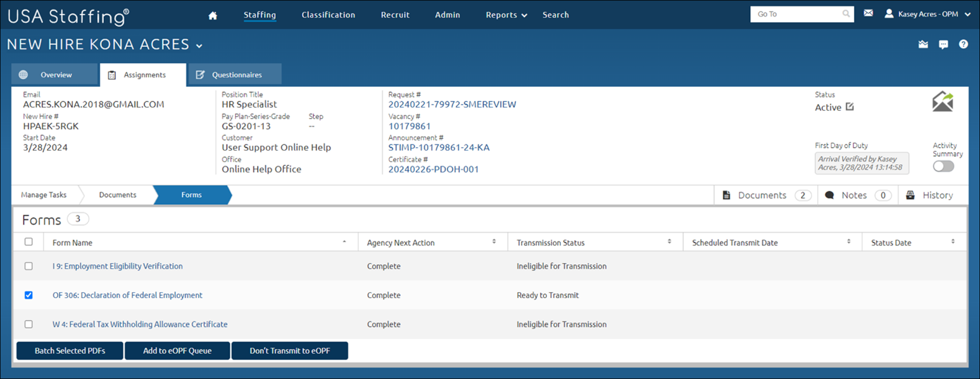Image resolution: width=980 pixels, height=379 pixels.
Task: Switch to the Overview tab
Action: click(x=54, y=75)
